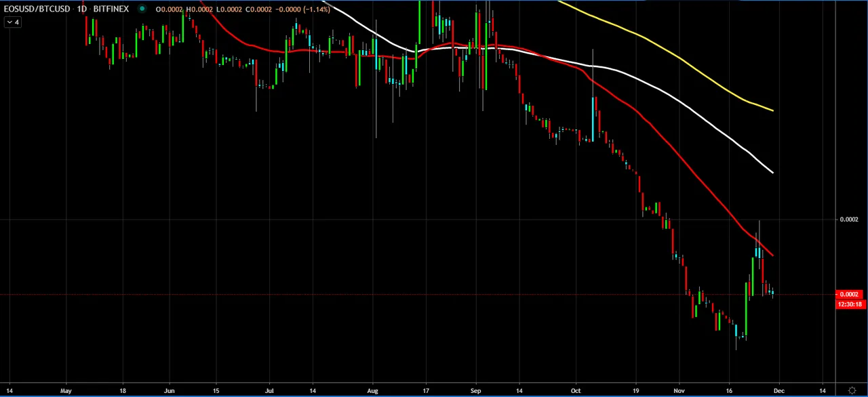Click the close value C0.0002
Viewport: 868px width, 397px height.
258,9
